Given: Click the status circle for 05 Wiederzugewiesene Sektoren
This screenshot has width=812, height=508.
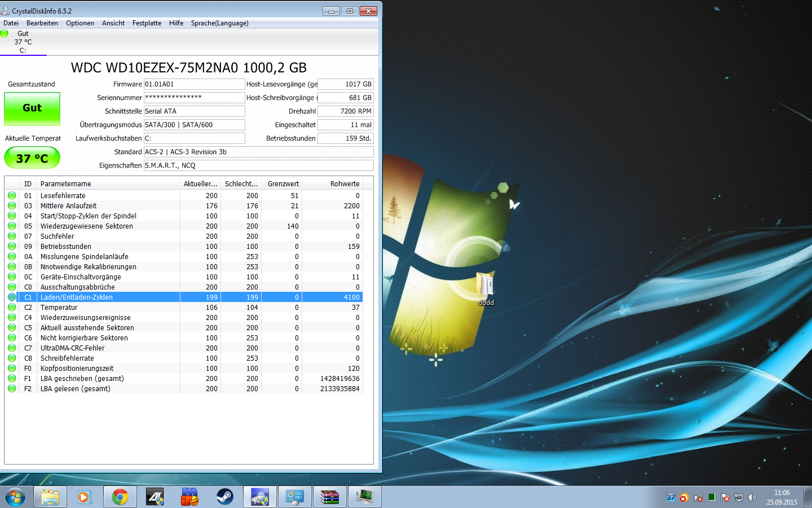Looking at the screenshot, I should (x=11, y=226).
